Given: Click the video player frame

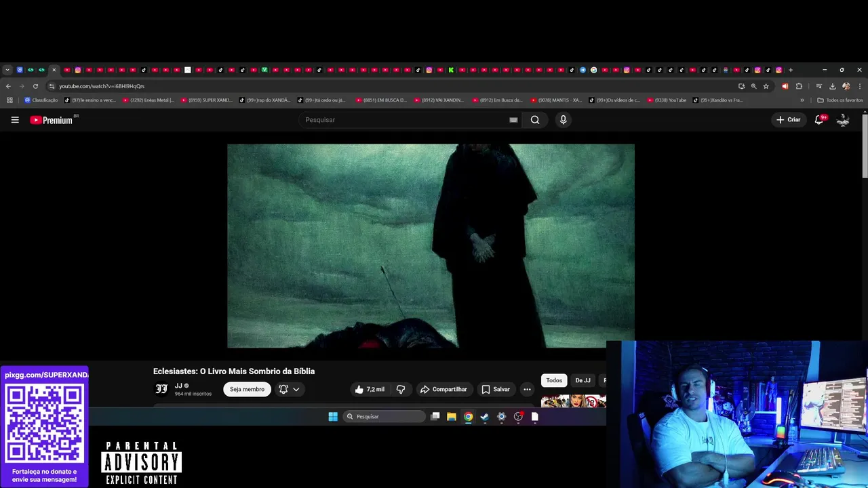Looking at the screenshot, I should tap(431, 245).
